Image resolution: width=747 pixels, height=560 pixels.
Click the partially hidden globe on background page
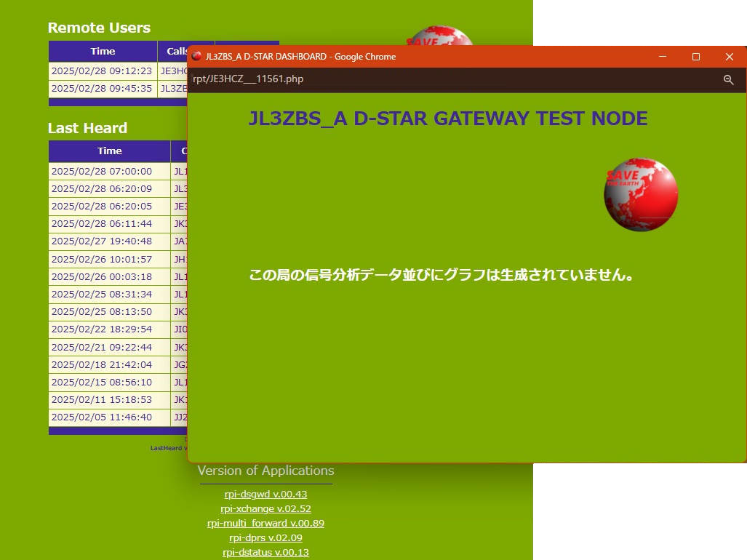point(439,36)
